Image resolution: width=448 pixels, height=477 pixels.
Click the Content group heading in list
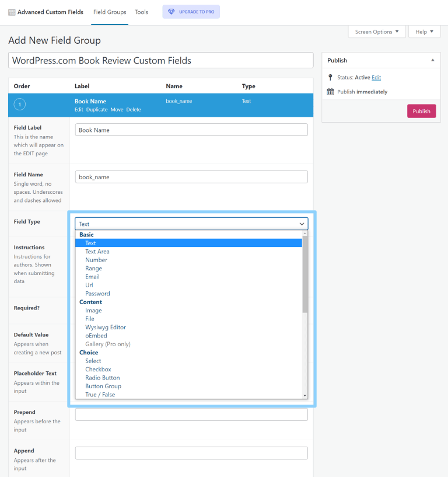[90, 302]
